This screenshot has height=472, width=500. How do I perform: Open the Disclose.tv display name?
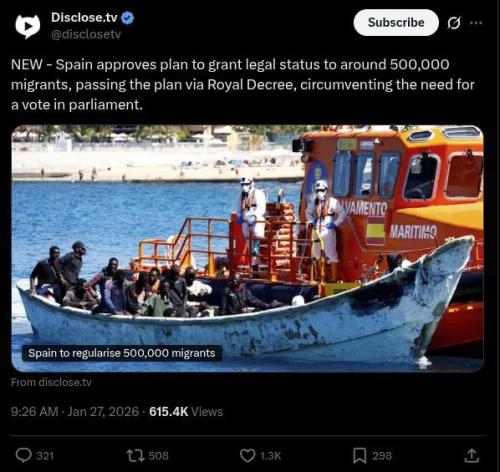coord(84,18)
